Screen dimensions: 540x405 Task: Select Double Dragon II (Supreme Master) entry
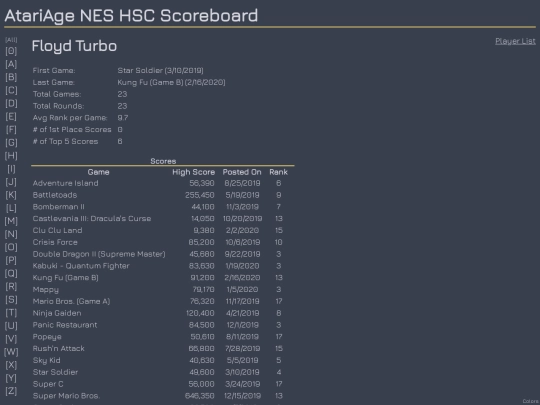coord(99,254)
